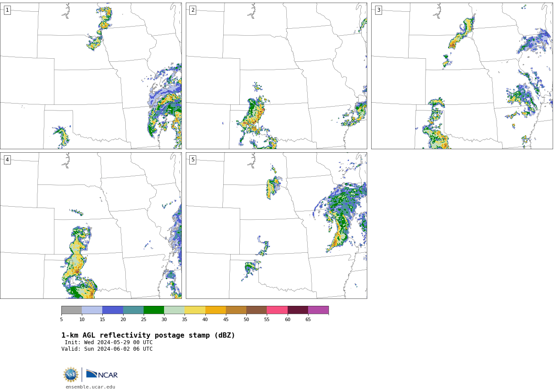The width and height of the screenshot is (557, 392).
Task: Click the number 4 panel label
Action: 7,160
